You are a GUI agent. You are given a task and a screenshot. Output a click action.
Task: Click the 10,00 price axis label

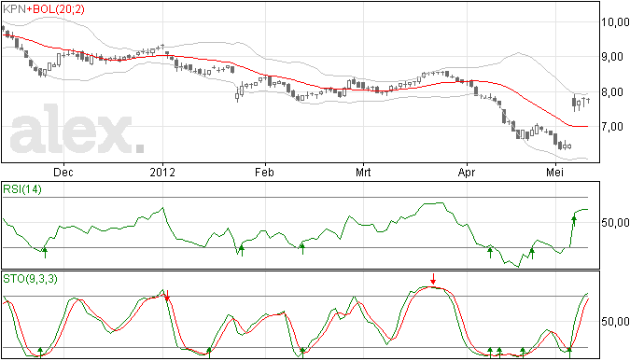[x=615, y=22]
